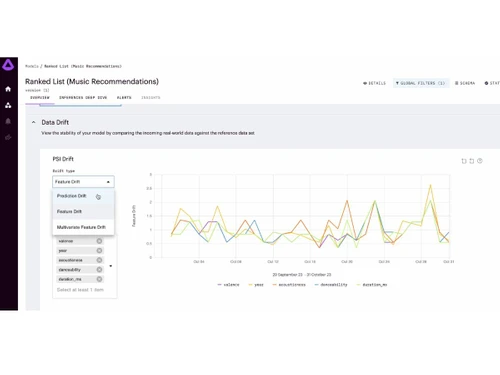Click the Data Drift heading text
500x375 pixels.
coord(55,122)
